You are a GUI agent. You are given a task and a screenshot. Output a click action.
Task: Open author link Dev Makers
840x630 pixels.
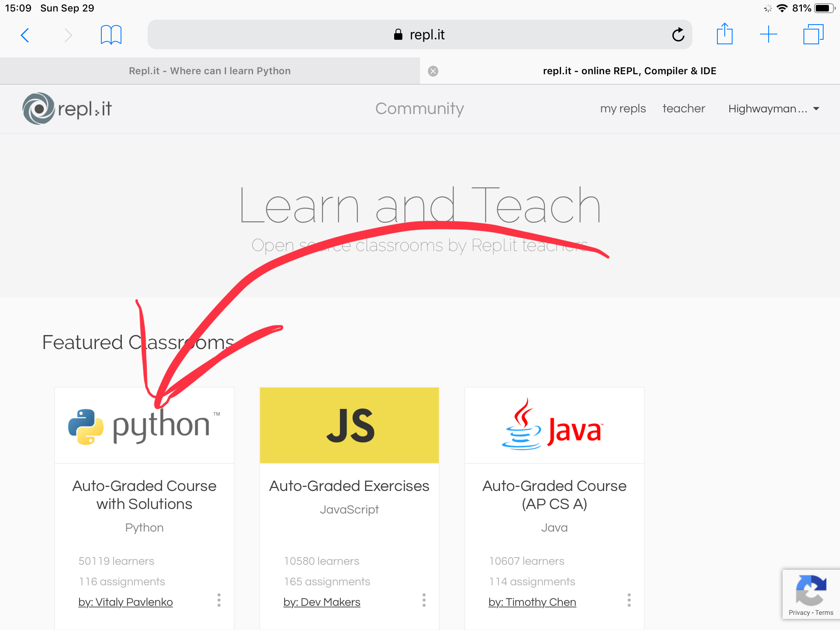(x=322, y=602)
